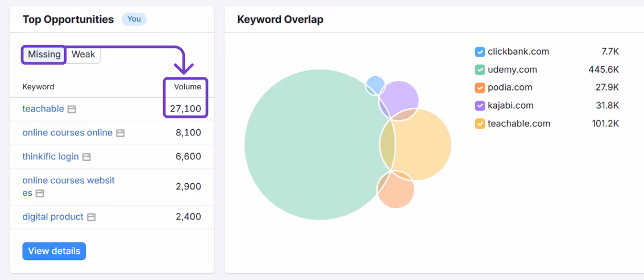
Task: Open SERP icon next to online courses online
Action: click(x=121, y=133)
